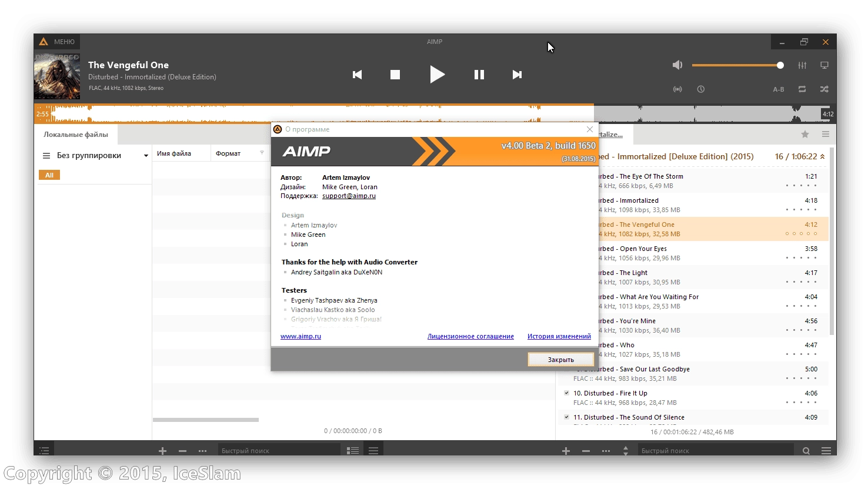This screenshot has height=486, width=868.
Task: Toggle the library panel list icon
Action: (x=44, y=451)
